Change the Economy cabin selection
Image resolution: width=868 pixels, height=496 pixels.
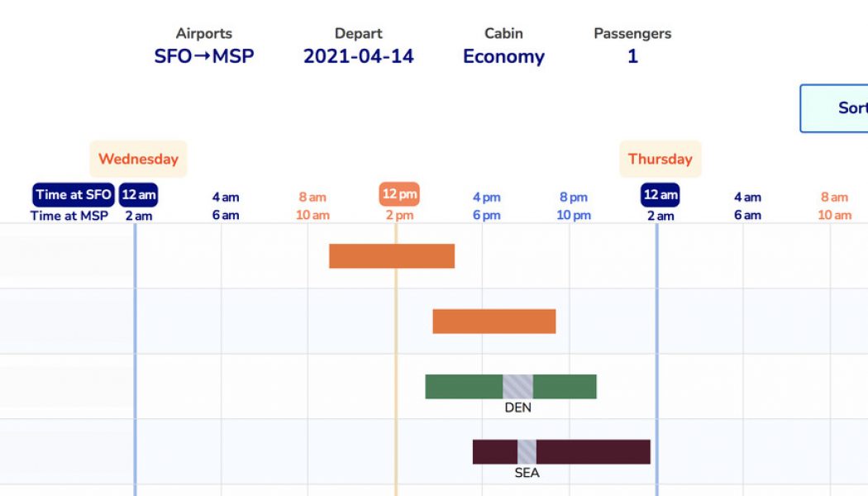[x=503, y=56]
